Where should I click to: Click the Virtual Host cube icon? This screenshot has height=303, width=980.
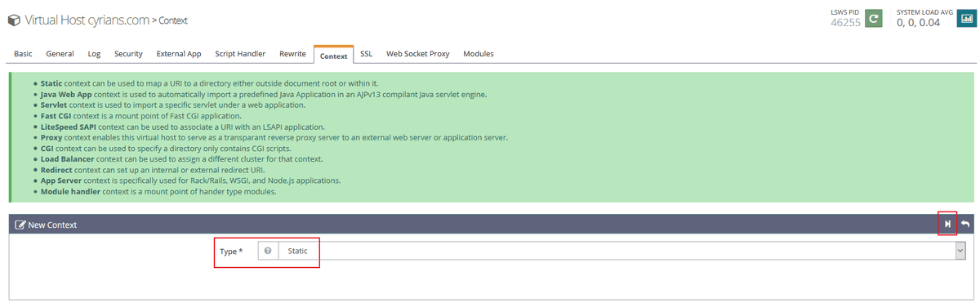click(13, 20)
